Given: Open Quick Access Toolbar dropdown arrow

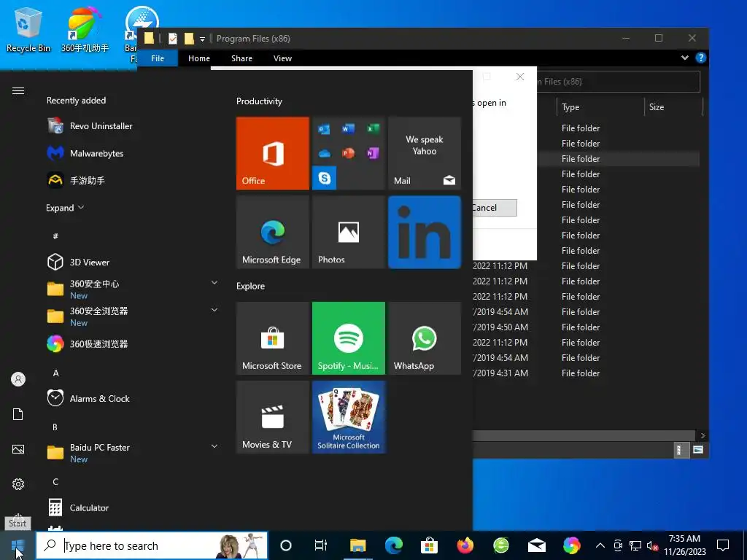Looking at the screenshot, I should pos(203,39).
